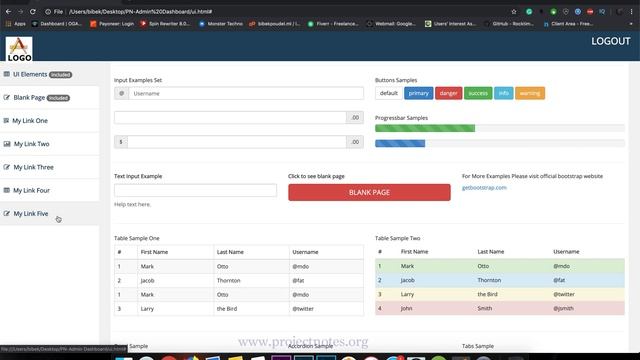The width and height of the screenshot is (640, 360).
Task: Click the blue striped progress bar
Action: click(400, 143)
